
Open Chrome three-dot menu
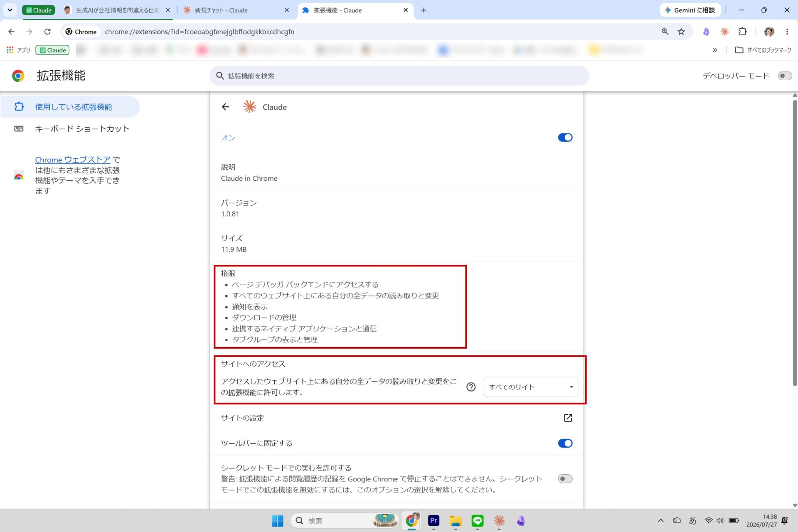787,32
